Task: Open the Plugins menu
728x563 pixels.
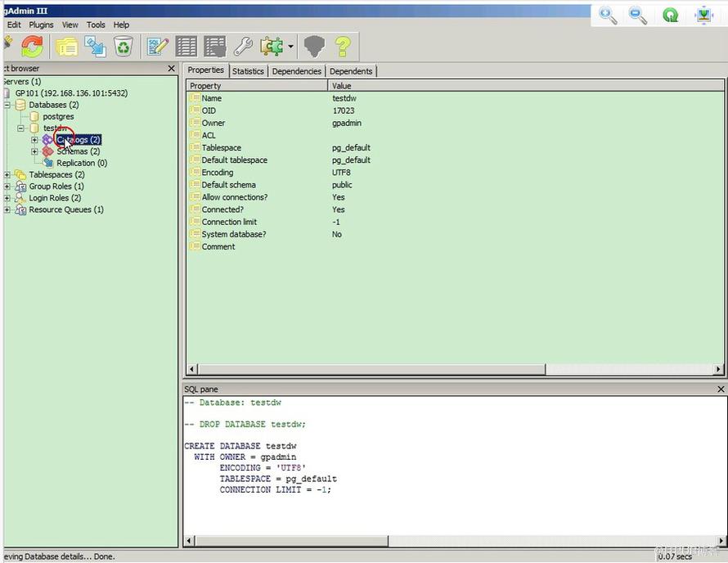Action: (42, 25)
